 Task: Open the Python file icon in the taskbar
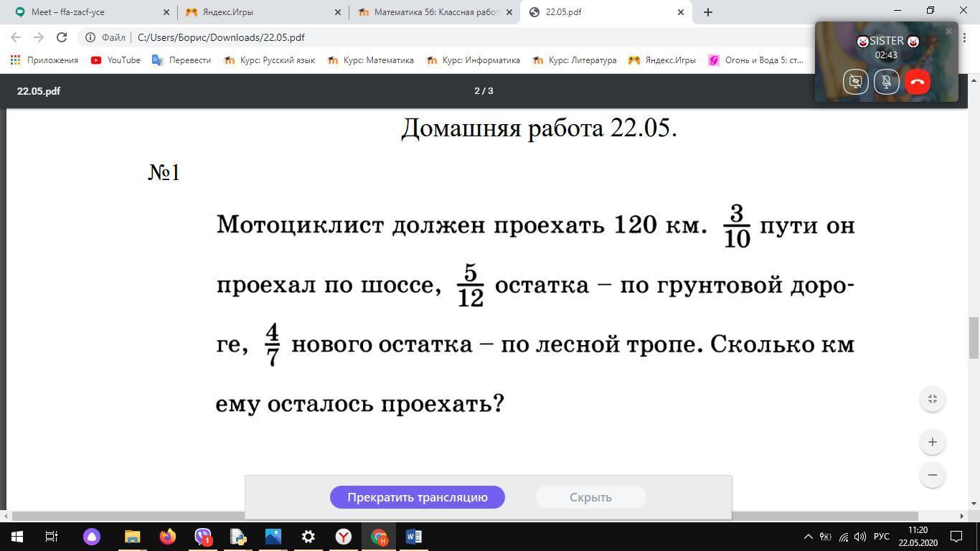238,537
